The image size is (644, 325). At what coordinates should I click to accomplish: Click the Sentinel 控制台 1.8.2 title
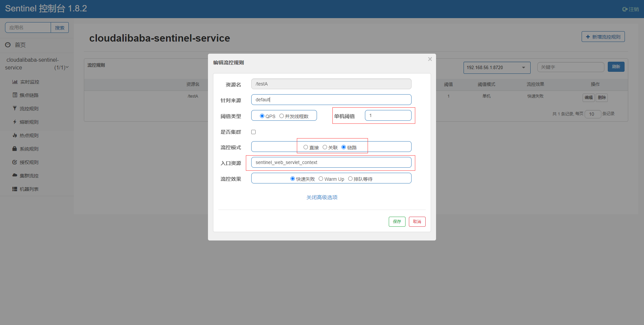click(x=46, y=9)
